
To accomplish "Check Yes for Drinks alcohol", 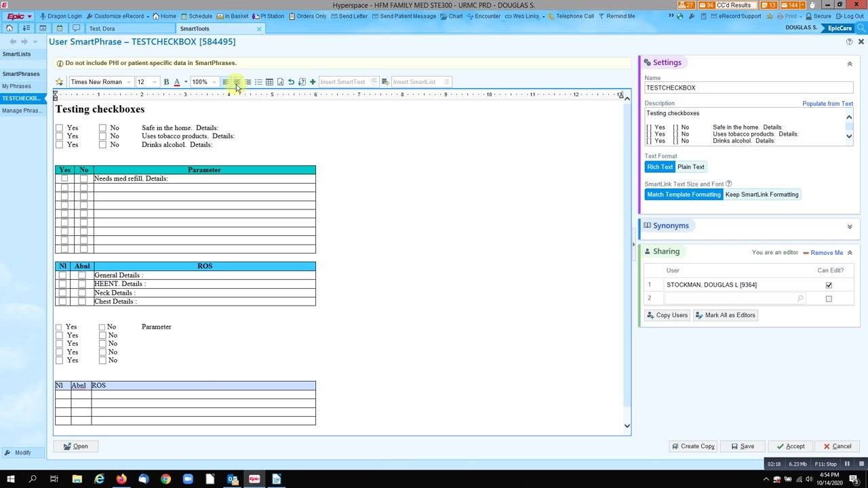I will (x=60, y=144).
